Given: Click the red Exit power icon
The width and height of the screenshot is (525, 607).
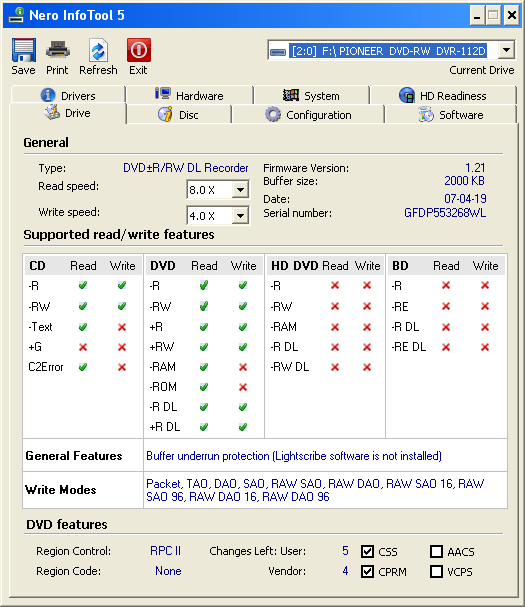Looking at the screenshot, I should [x=139, y=50].
